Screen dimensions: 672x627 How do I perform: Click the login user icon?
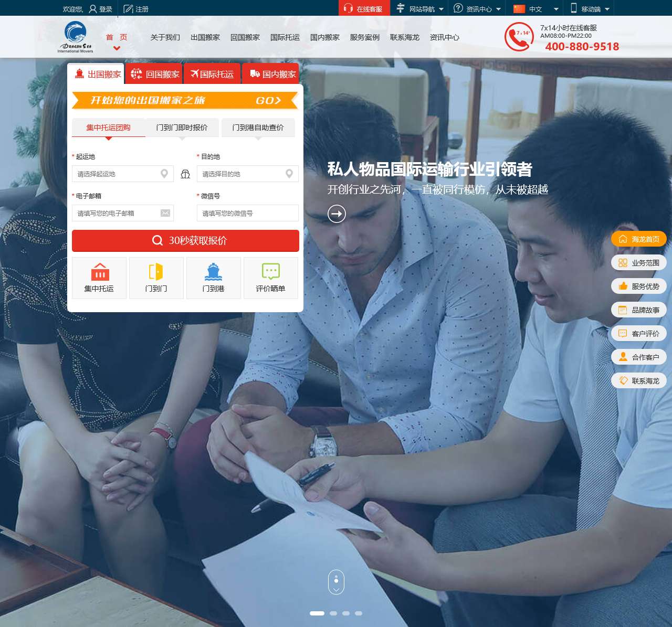coord(93,9)
